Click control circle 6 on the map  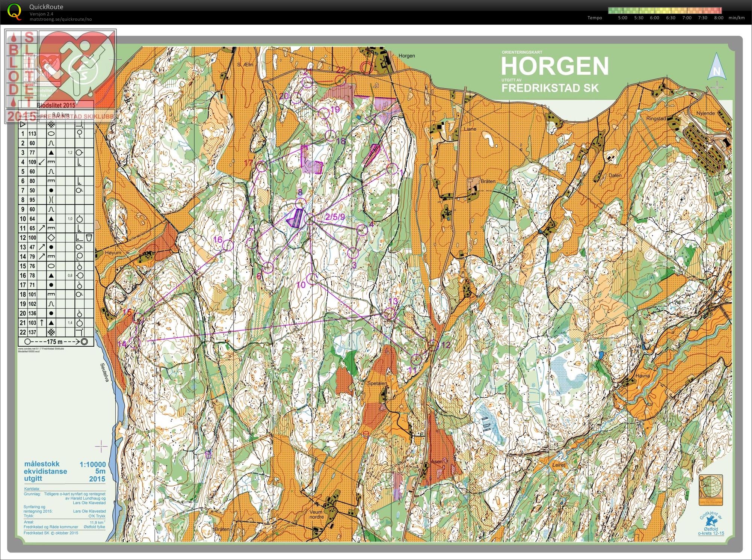click(x=268, y=268)
